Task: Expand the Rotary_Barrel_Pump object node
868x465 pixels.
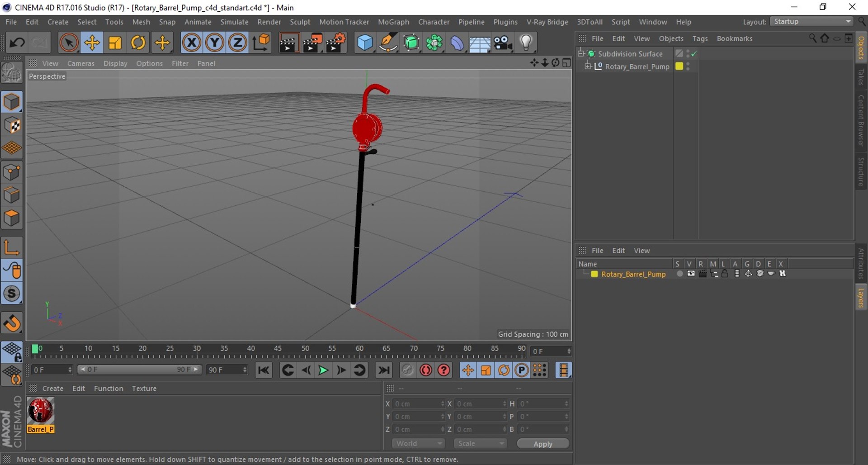Action: (x=588, y=66)
